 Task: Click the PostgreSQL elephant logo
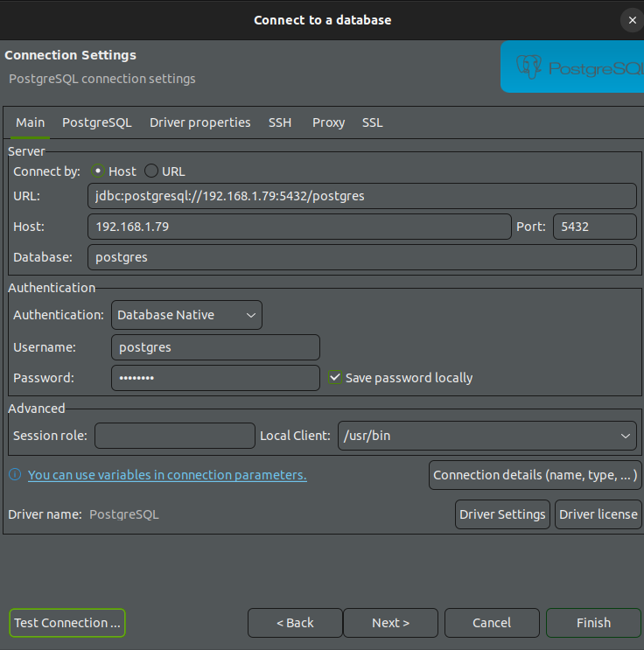pyautogui.click(x=529, y=66)
